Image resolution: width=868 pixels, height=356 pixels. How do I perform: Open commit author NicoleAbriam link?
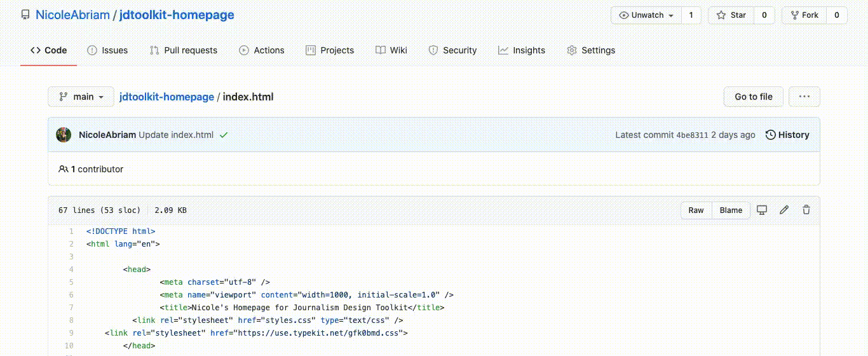pos(107,135)
